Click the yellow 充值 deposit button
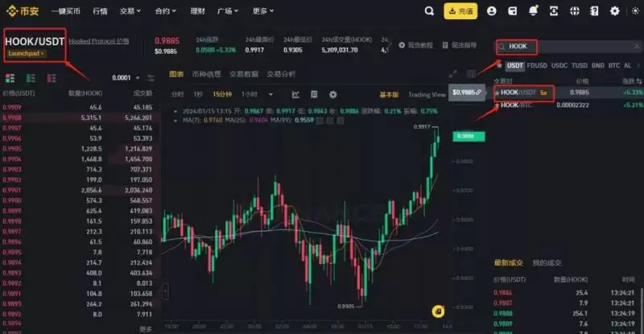The width and height of the screenshot is (644, 334). [460, 11]
